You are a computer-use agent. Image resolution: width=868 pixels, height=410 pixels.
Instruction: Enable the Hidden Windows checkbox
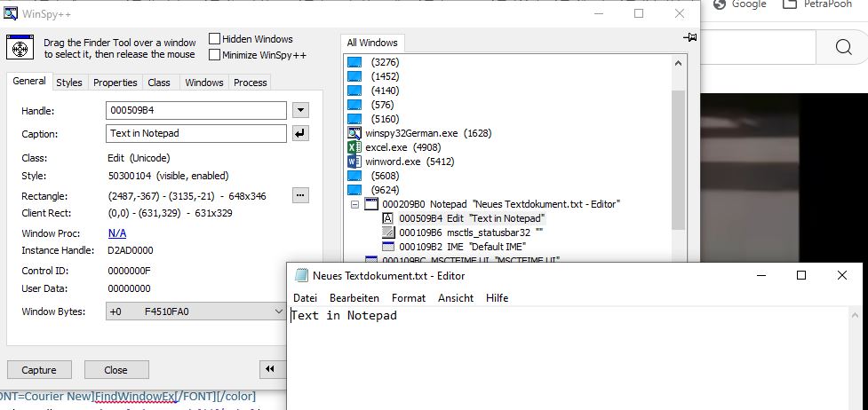coord(215,39)
